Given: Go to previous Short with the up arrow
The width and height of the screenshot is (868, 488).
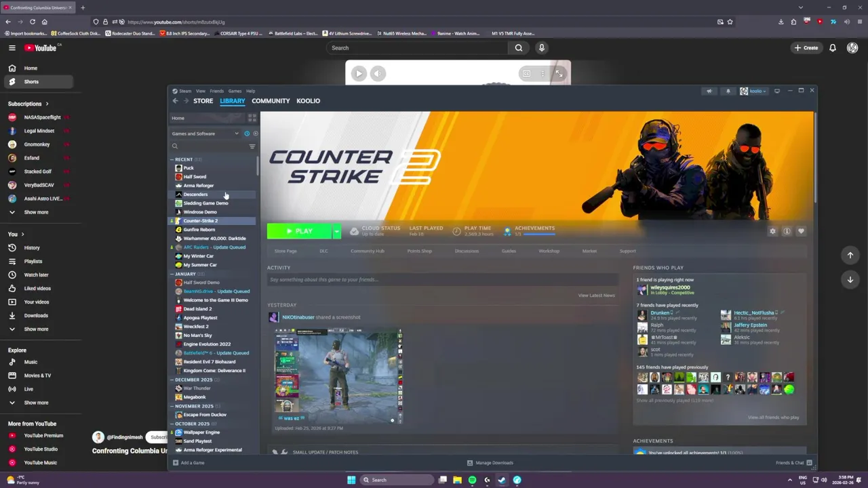Looking at the screenshot, I should coord(850,256).
